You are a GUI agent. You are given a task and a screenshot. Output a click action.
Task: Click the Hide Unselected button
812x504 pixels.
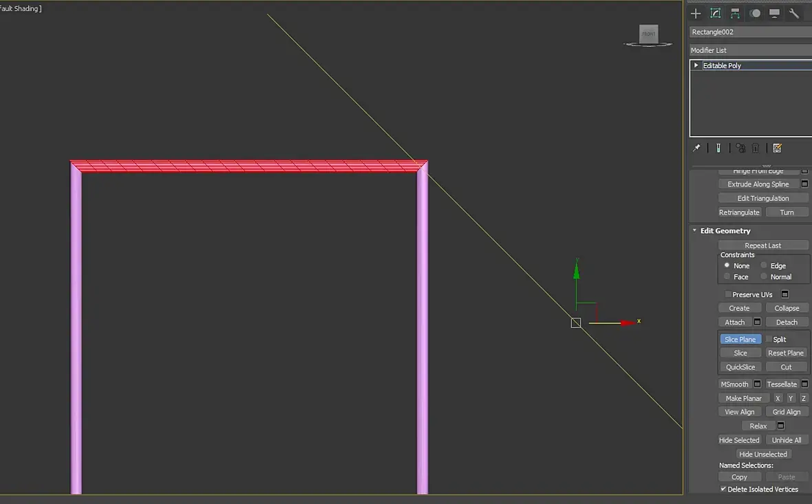pyautogui.click(x=763, y=454)
